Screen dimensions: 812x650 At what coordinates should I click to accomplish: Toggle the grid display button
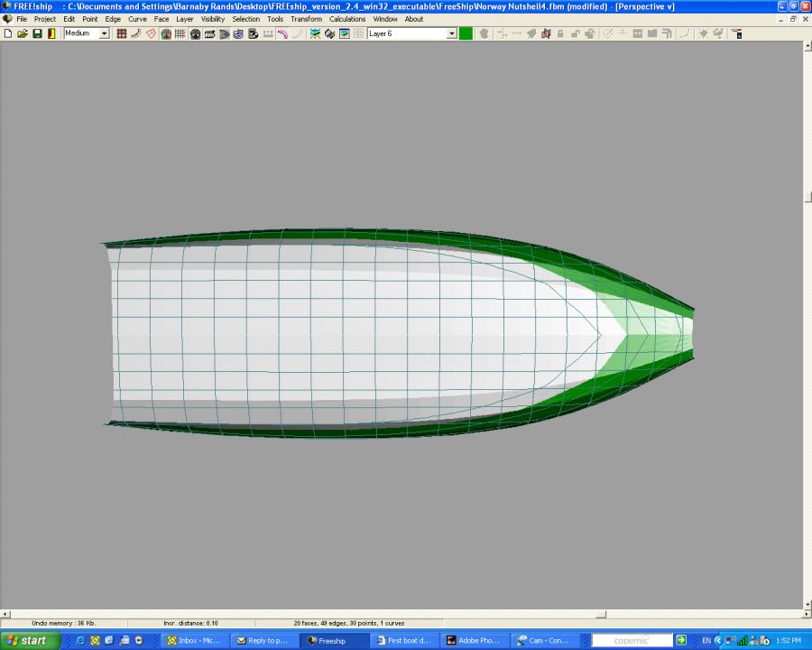(x=180, y=33)
